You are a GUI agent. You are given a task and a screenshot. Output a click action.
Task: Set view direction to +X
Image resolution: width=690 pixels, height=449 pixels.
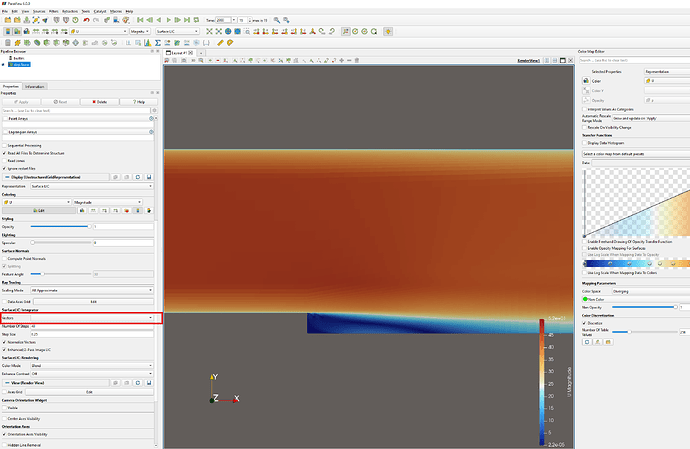pos(256,32)
